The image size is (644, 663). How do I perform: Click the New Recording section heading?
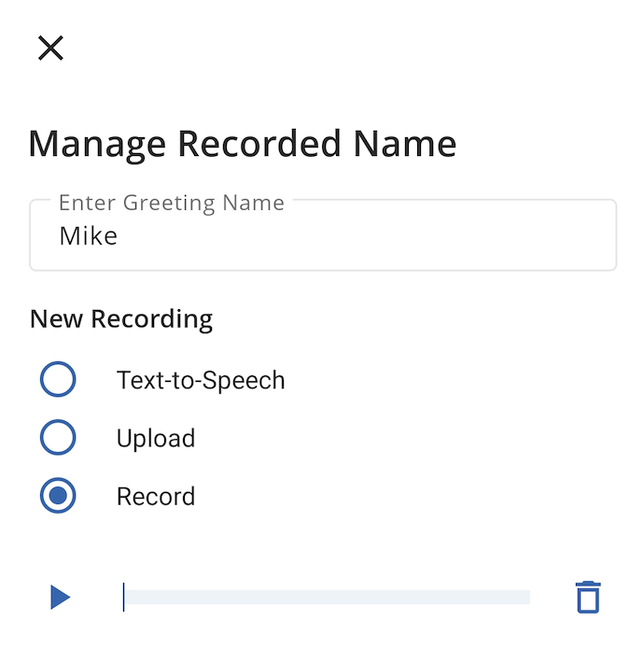pos(121,318)
